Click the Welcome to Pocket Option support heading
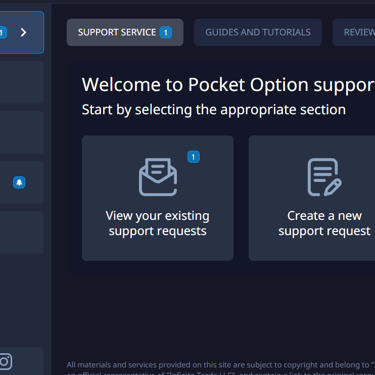375x375 pixels. (x=228, y=85)
